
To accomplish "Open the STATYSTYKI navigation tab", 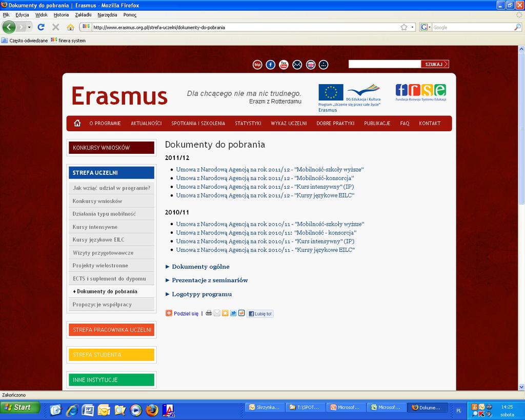I will pos(248,123).
